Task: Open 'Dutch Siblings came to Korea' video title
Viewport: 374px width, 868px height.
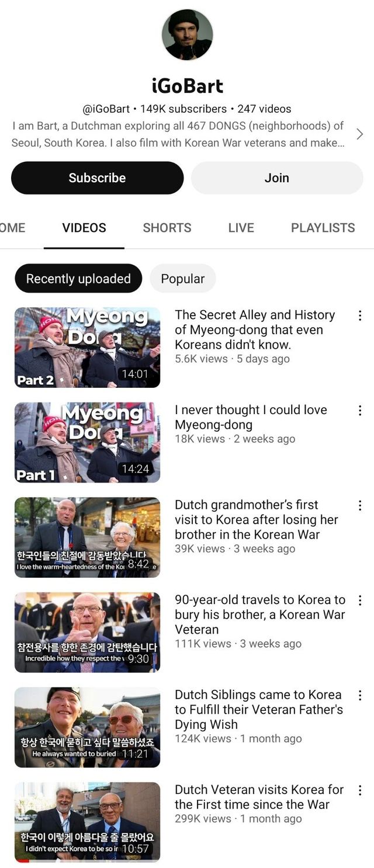Action: (258, 710)
